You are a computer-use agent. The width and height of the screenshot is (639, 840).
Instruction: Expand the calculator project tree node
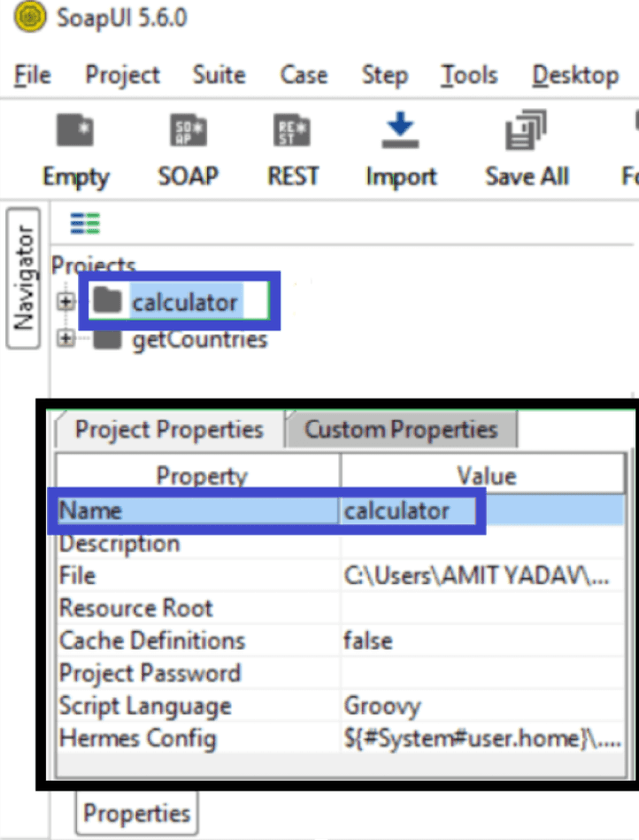click(66, 301)
